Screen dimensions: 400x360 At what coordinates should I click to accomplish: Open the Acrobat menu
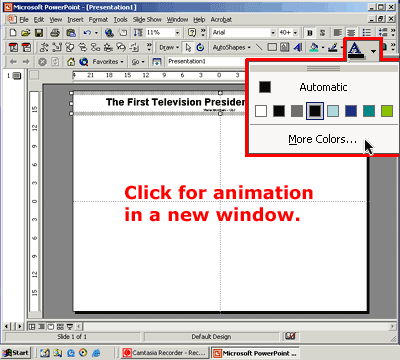click(x=221, y=20)
